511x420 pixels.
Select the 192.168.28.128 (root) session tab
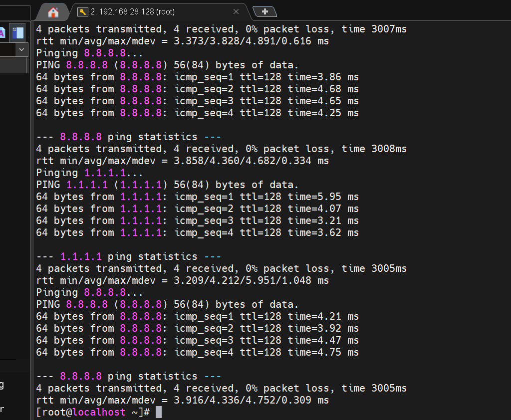(x=160, y=12)
